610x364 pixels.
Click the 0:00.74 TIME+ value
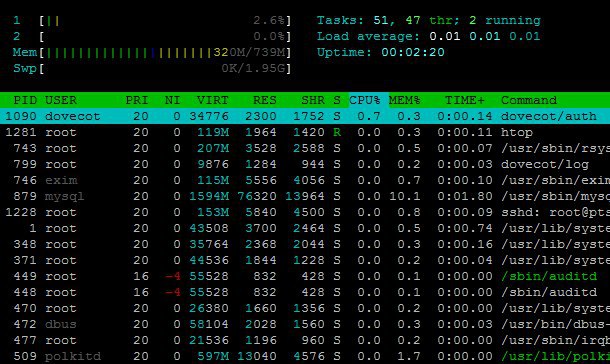click(465, 228)
